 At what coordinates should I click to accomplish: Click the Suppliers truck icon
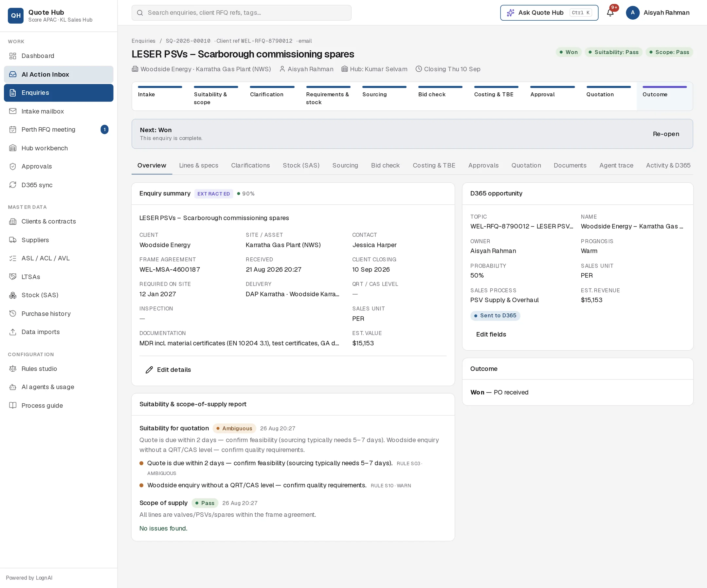pyautogui.click(x=13, y=240)
